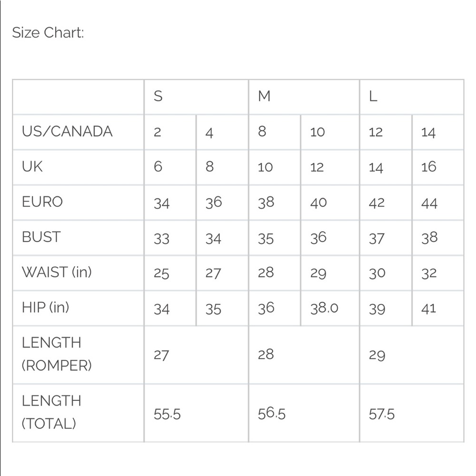476x476 pixels.
Task: Select the 56.5 total length cell
Action: click(x=304, y=413)
